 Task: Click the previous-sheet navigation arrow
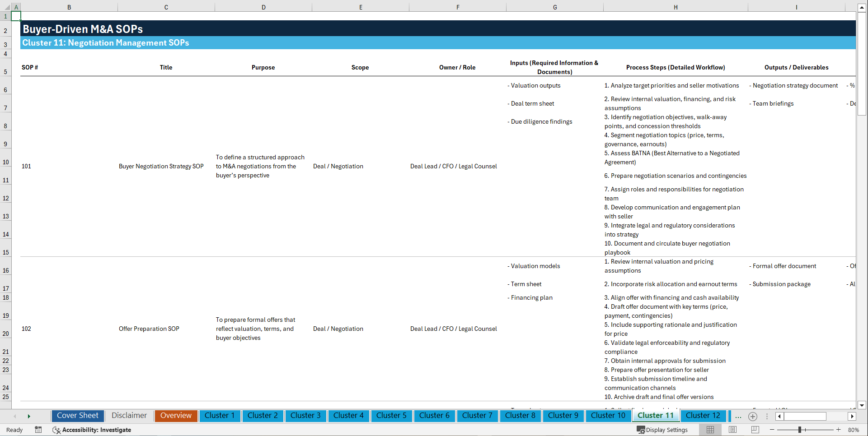click(x=15, y=416)
